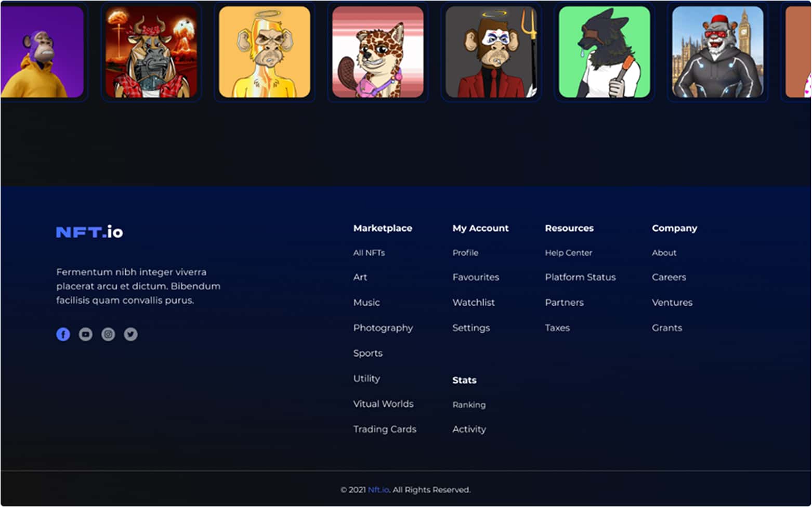812x507 pixels.
Task: Open the All NFTs marketplace link
Action: click(369, 253)
